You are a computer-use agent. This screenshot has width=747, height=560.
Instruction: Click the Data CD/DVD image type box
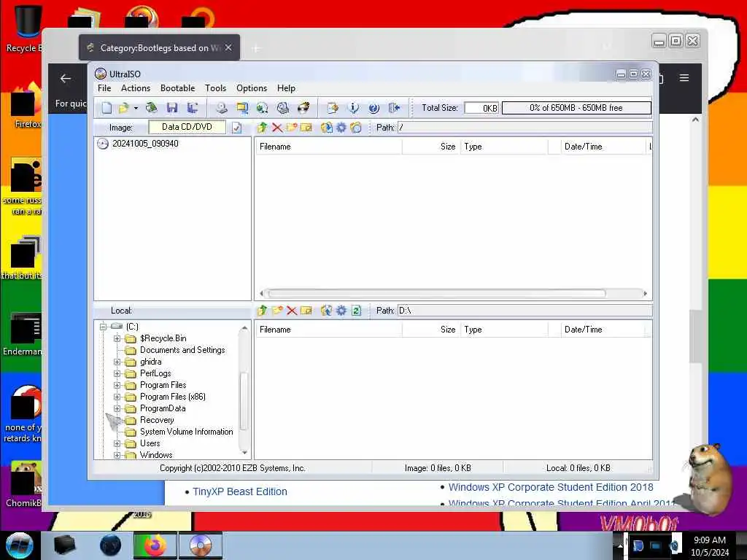187,127
